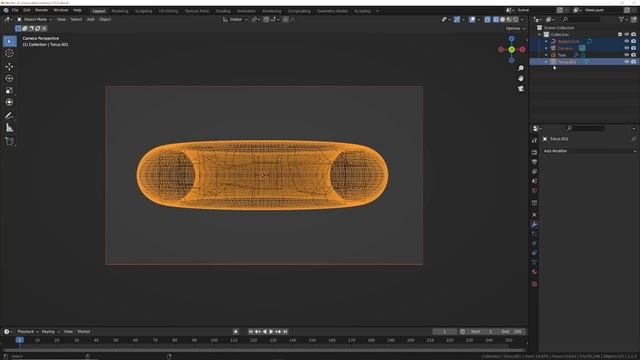Open the Output properties tab icon
Viewport: 640px width, 360px height.
point(534,162)
